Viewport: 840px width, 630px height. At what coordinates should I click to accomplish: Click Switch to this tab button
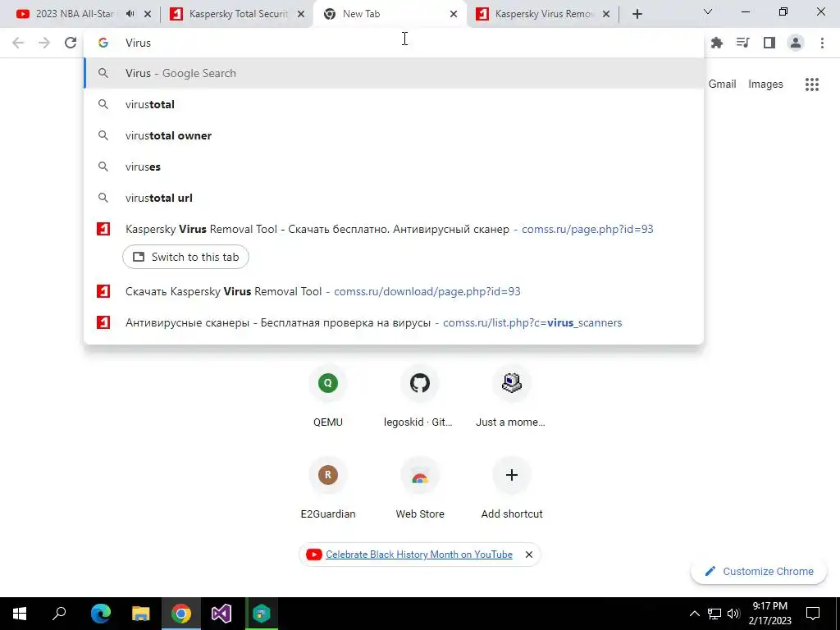pos(185,257)
